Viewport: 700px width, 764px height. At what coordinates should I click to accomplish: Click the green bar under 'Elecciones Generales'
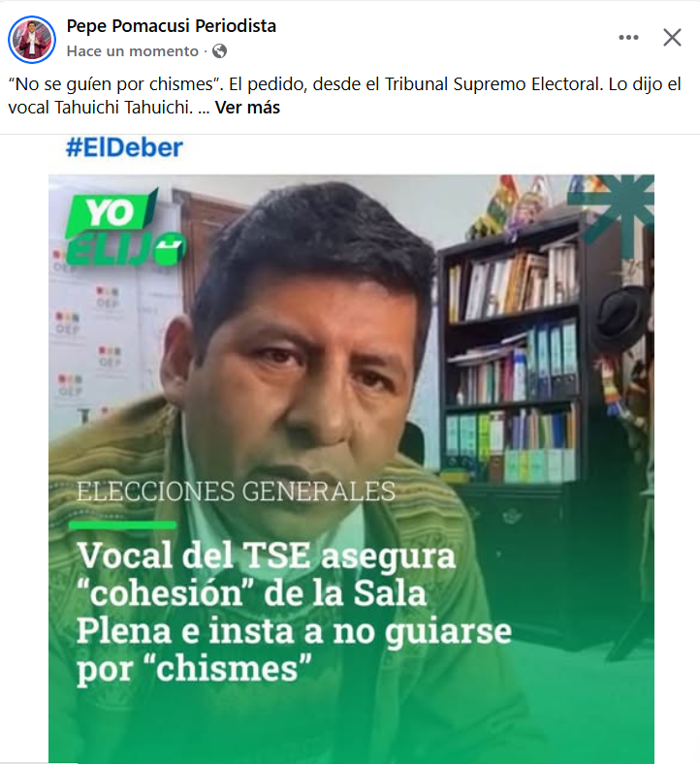click(123, 525)
